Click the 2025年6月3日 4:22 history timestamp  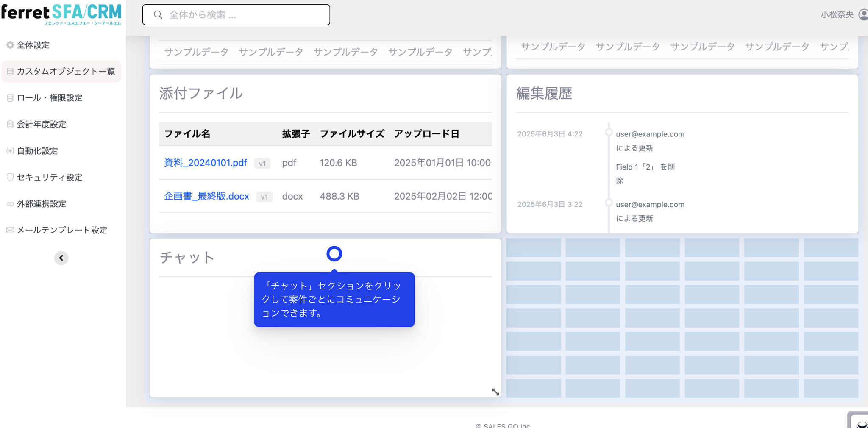pos(550,134)
